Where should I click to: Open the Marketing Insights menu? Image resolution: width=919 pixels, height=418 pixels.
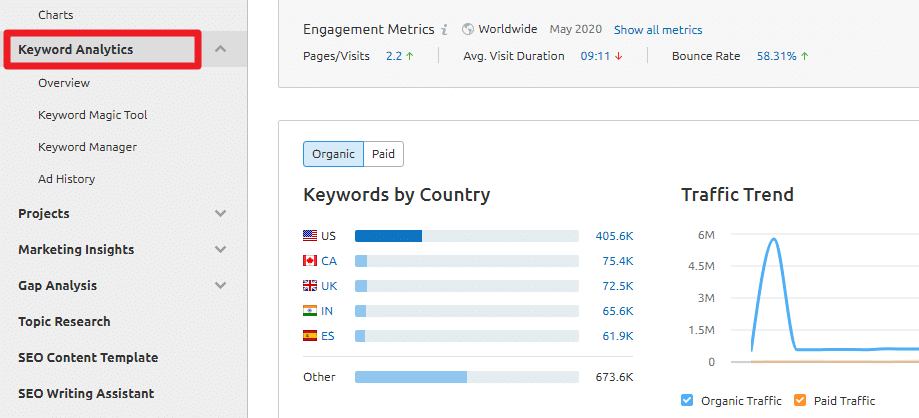[x=76, y=249]
